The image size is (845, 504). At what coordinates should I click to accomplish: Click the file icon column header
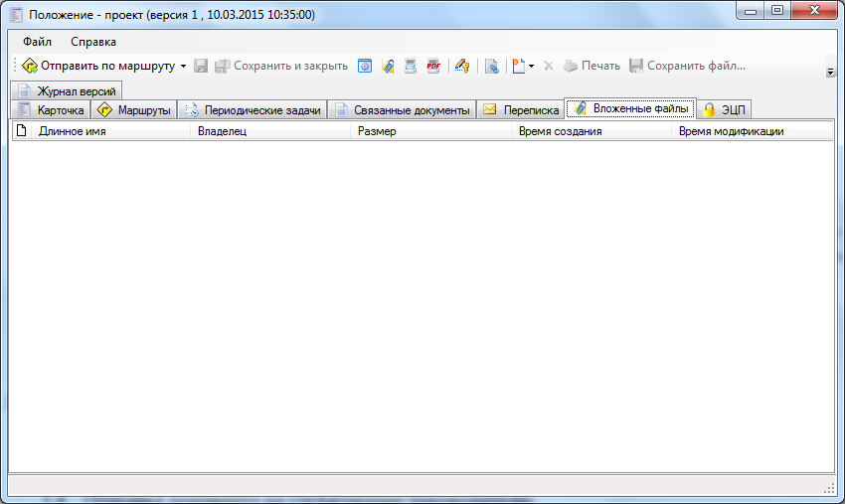(22, 131)
